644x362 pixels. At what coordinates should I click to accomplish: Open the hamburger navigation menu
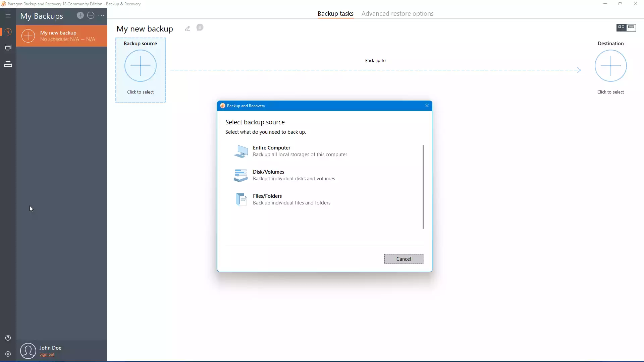8,16
